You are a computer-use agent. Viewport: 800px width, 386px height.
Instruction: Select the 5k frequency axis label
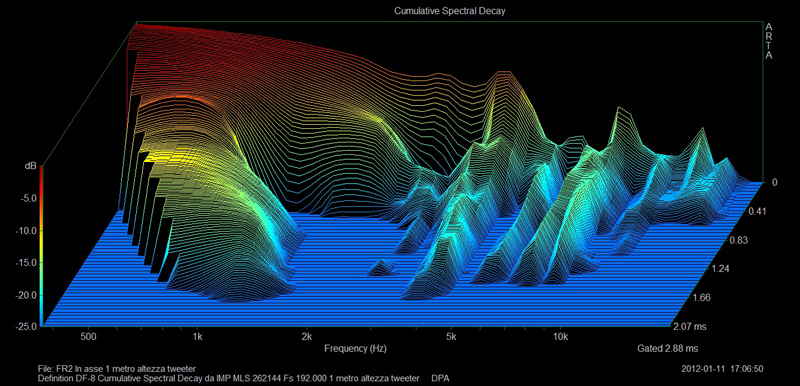pyautogui.click(x=451, y=337)
